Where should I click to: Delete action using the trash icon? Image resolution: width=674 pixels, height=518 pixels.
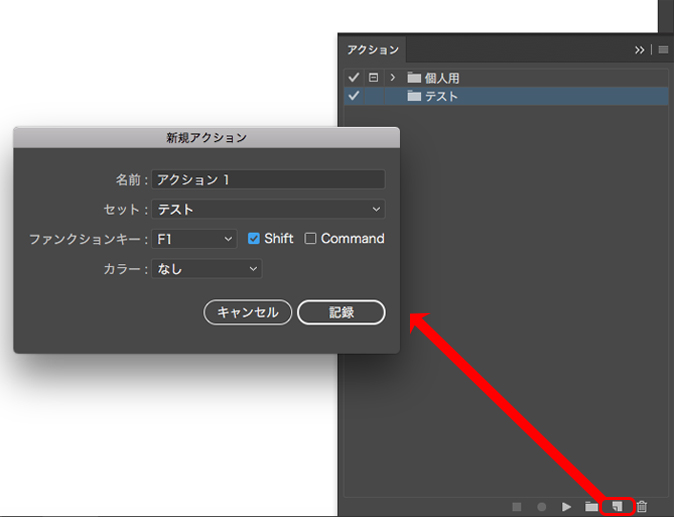point(643,507)
